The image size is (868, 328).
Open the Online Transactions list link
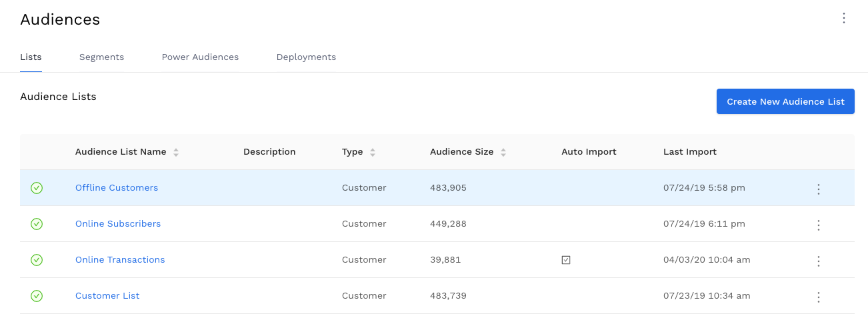[120, 260]
